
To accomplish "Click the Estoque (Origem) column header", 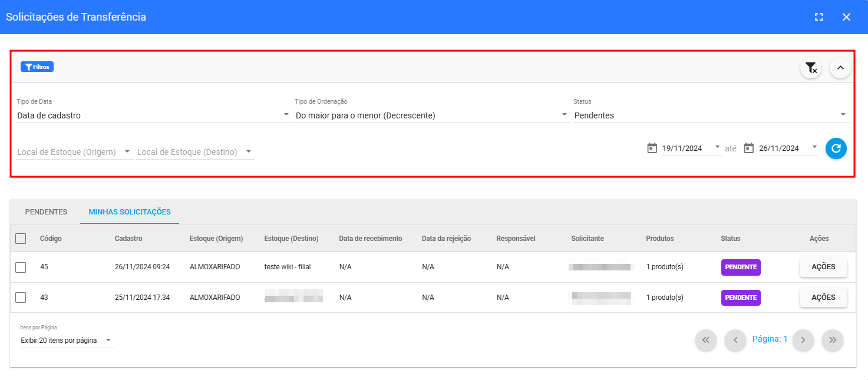I will pyautogui.click(x=216, y=239).
